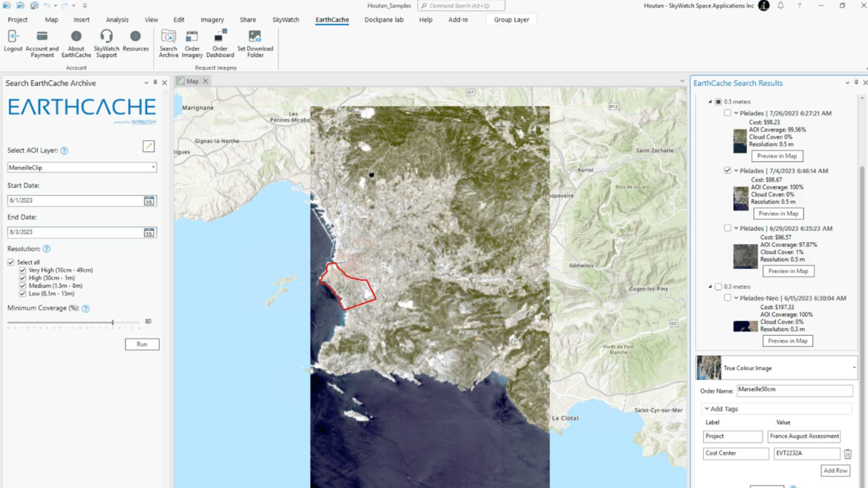Delete the Cost Center tag row
Viewport: 868px width, 488px height.
[x=848, y=454]
